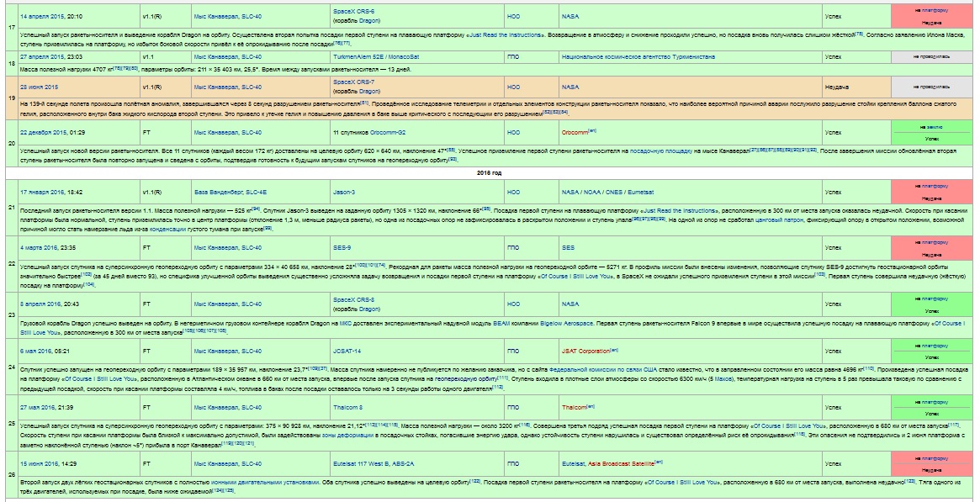Open the 'платформу' landing link in the Jason-3 row
Image resolution: width=980 pixels, height=502 pixels.
(x=935, y=186)
